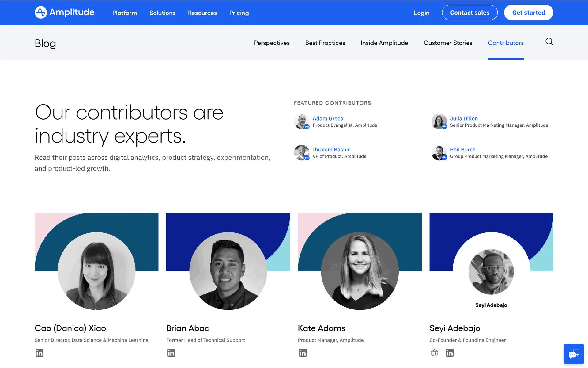The height and width of the screenshot is (368, 588).
Task: Open Cao (Danica) Xiao's LinkedIn icon
Action: tap(40, 353)
